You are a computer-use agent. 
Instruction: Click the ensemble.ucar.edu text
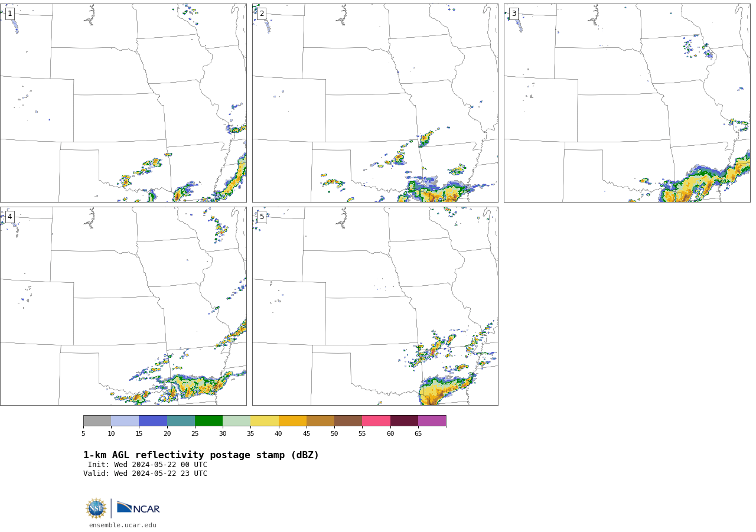click(123, 525)
